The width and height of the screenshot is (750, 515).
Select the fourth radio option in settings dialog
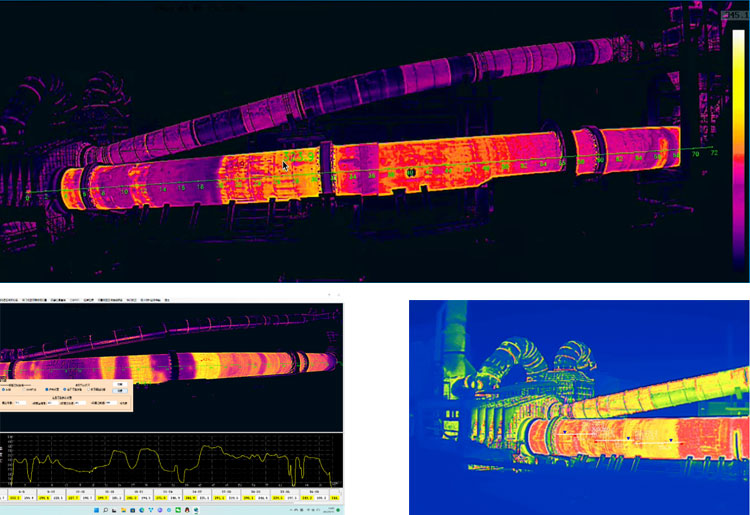tap(65, 389)
